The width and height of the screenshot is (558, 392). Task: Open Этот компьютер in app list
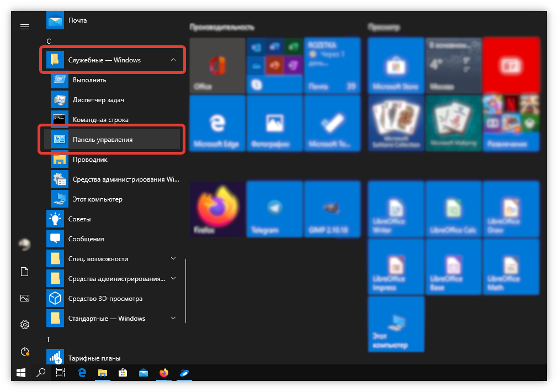[x=97, y=199]
